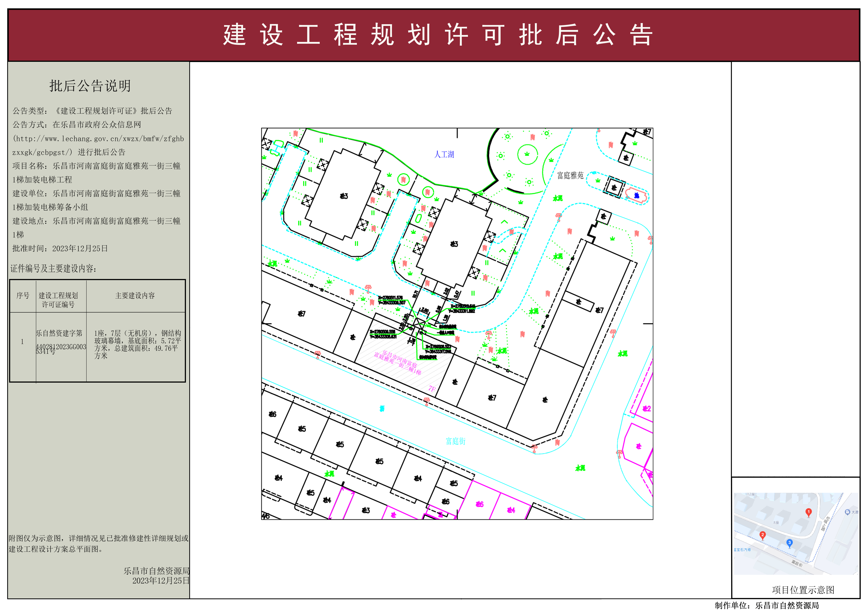Click the pink 7F label on the plan
Screen dimensions: 868x614
(x=432, y=389)
